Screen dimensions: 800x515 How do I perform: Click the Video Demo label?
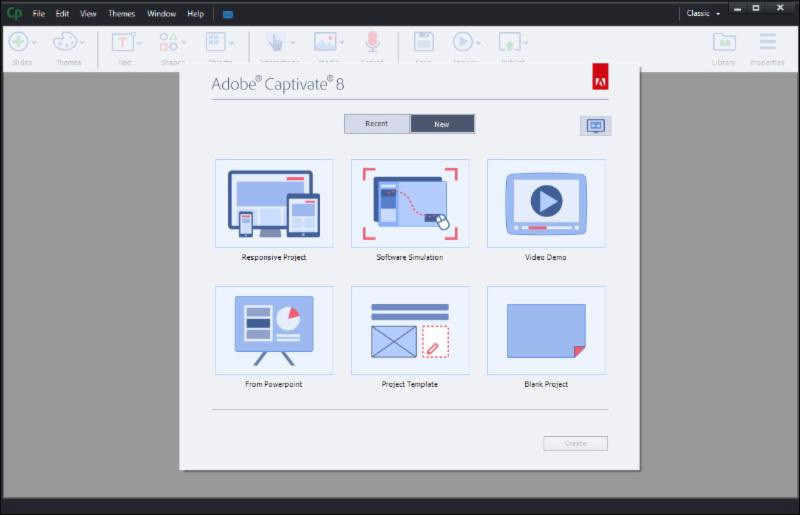[x=546, y=257]
